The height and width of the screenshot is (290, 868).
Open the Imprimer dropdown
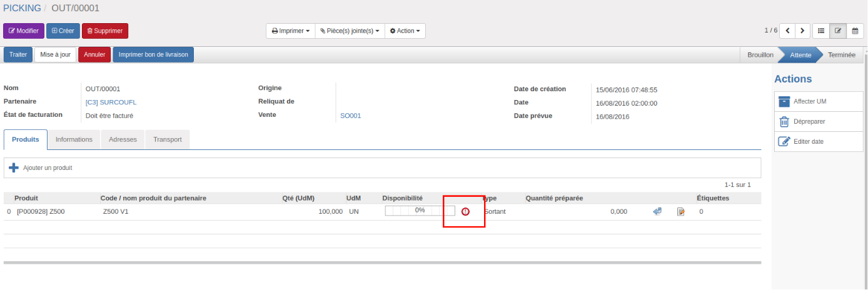tap(290, 31)
